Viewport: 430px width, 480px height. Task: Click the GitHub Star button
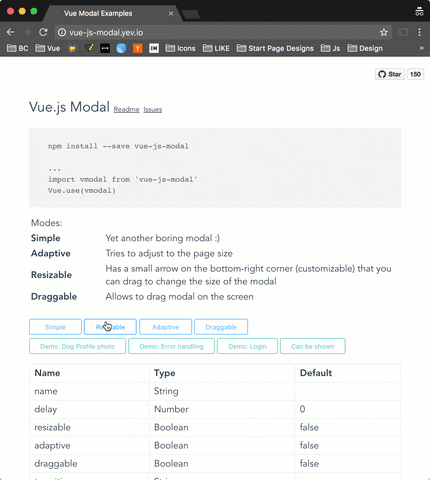[390, 74]
